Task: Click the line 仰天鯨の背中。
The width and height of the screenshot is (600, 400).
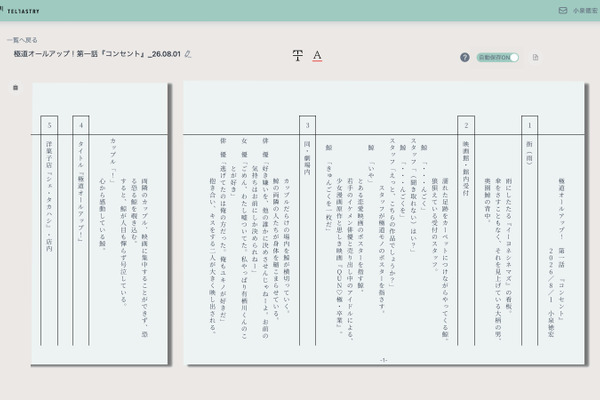Action: pos(487,199)
